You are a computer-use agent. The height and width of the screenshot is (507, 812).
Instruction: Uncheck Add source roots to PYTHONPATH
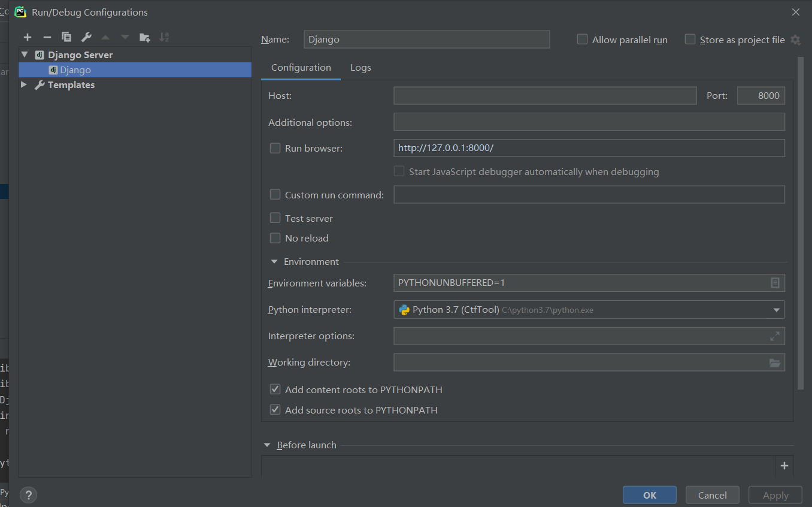[x=275, y=410]
